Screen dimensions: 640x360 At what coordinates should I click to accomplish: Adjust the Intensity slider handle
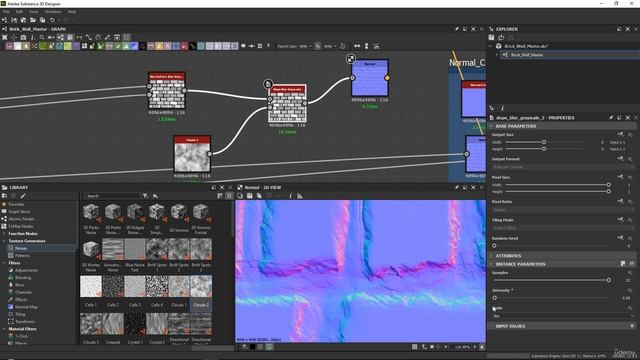tap(495, 298)
